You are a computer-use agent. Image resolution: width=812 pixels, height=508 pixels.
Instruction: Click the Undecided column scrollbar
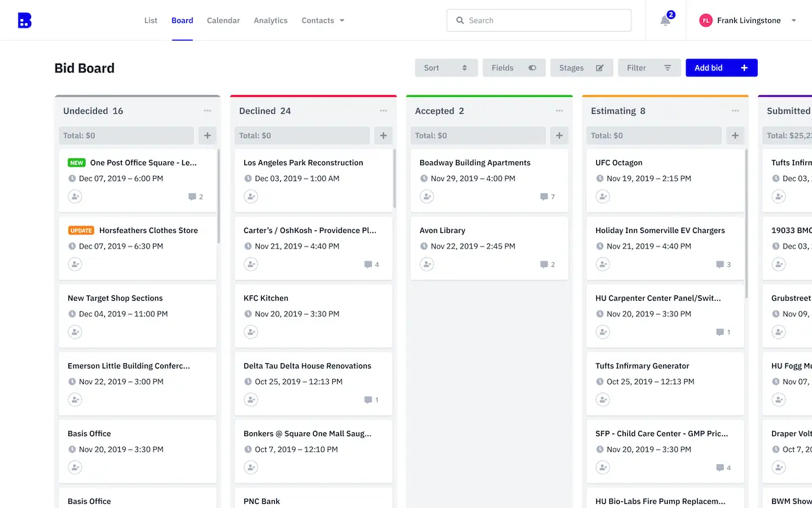(219, 196)
